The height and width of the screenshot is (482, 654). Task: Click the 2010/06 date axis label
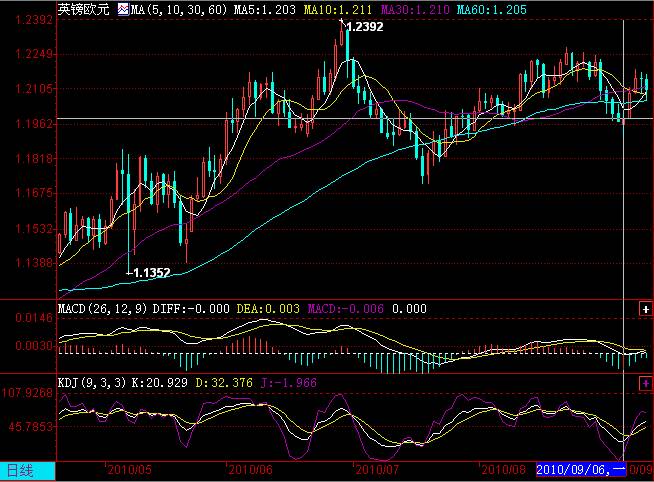[x=250, y=470]
